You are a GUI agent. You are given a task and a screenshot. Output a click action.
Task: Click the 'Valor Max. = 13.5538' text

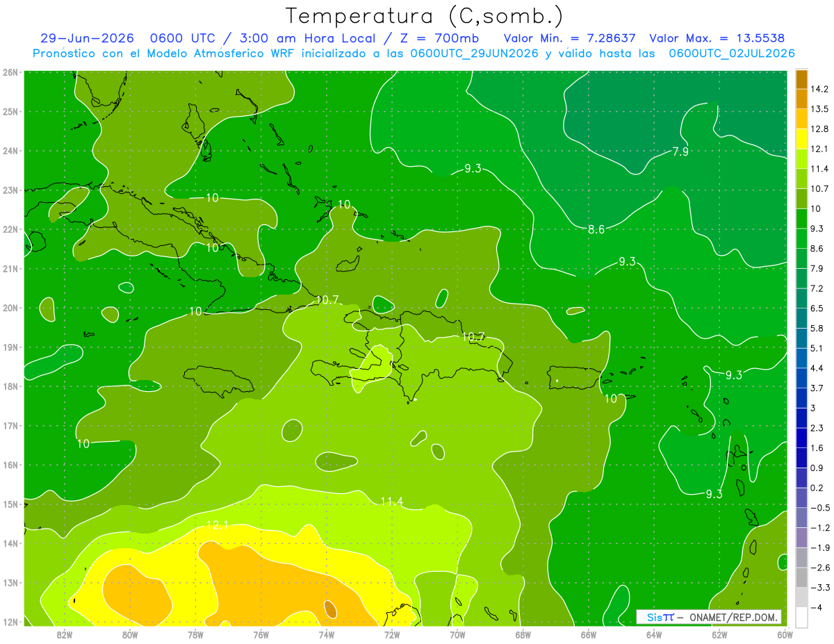[717, 38]
